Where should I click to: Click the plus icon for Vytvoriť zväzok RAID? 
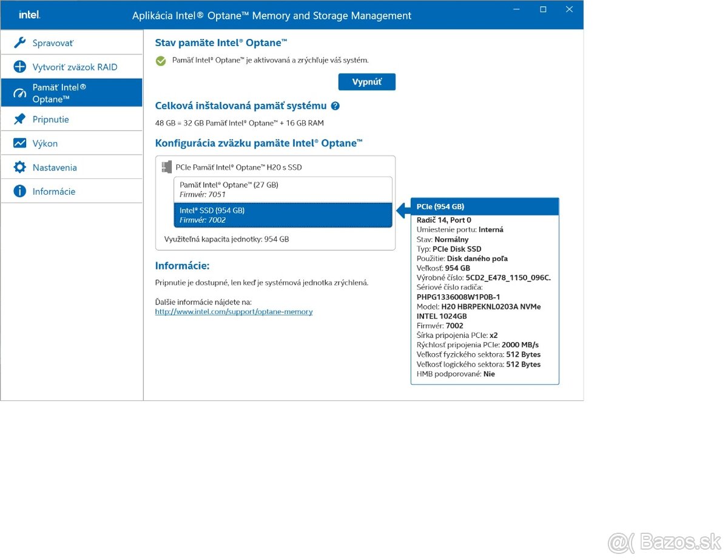coord(19,67)
